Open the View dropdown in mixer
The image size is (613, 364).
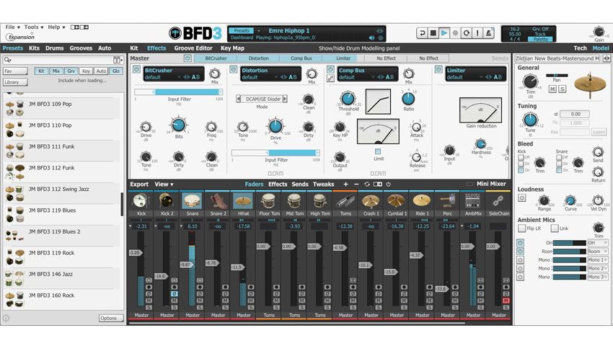pos(164,184)
